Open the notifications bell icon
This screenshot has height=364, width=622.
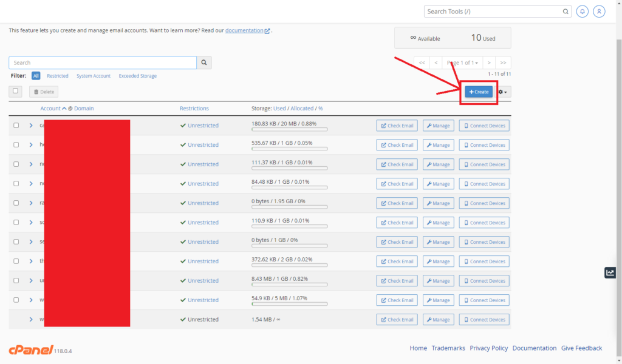coord(582,11)
